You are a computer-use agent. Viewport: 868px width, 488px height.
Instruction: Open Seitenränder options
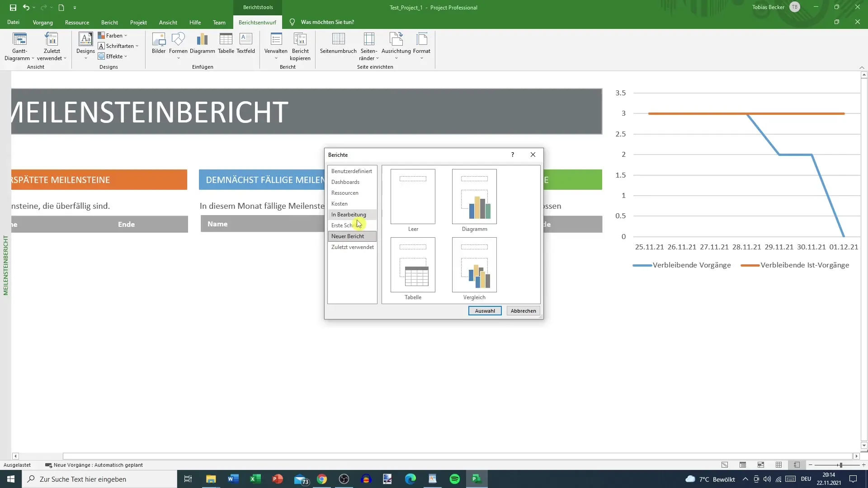[369, 47]
